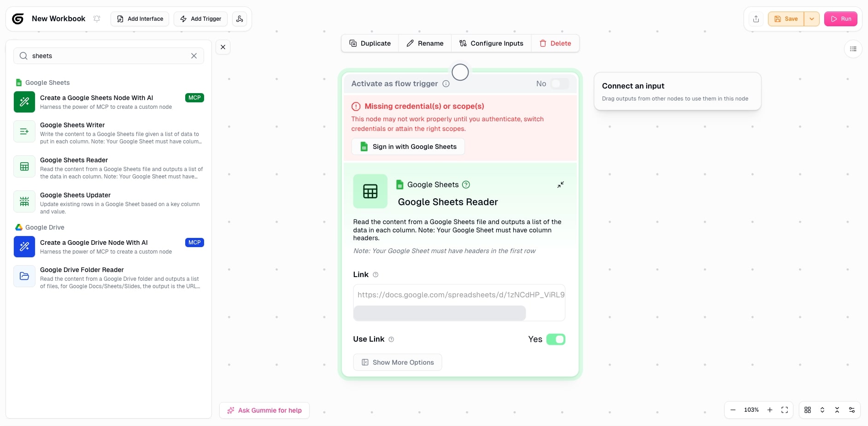This screenshot has width=868, height=426.
Task: Click the notification bell next to New Workbook
Action: pos(97,19)
